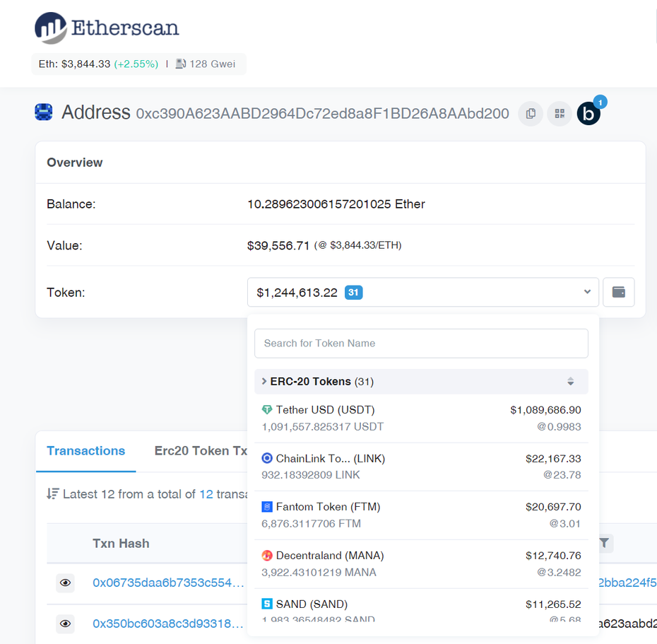Click the @ $3,844.33/ETH rate text
This screenshot has width=657, height=644.
coord(358,245)
